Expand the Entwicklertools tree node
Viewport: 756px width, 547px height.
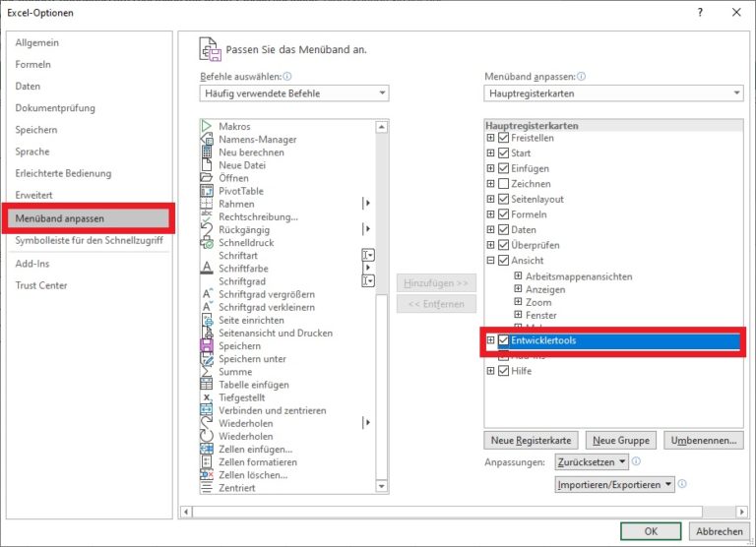coord(490,340)
